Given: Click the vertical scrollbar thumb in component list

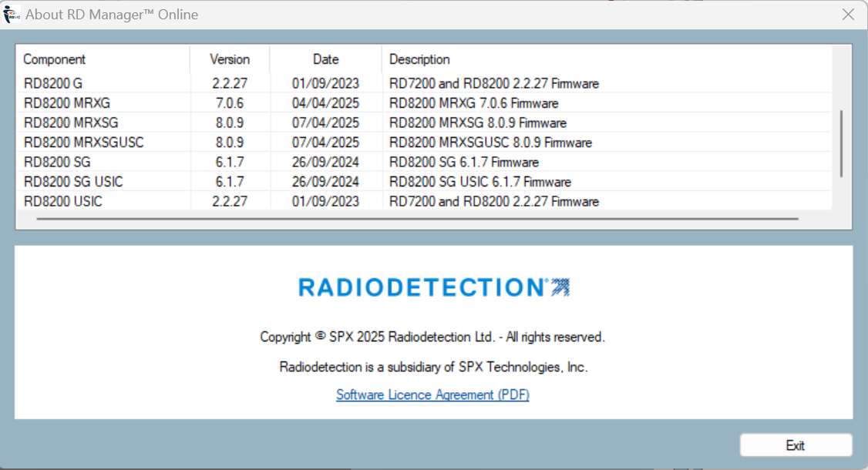Looking at the screenshot, I should click(842, 143).
